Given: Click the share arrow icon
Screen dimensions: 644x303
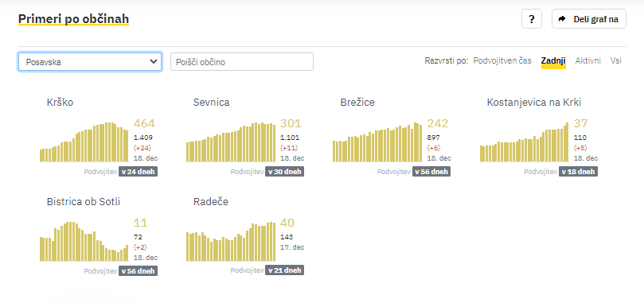Looking at the screenshot, I should point(562,19).
